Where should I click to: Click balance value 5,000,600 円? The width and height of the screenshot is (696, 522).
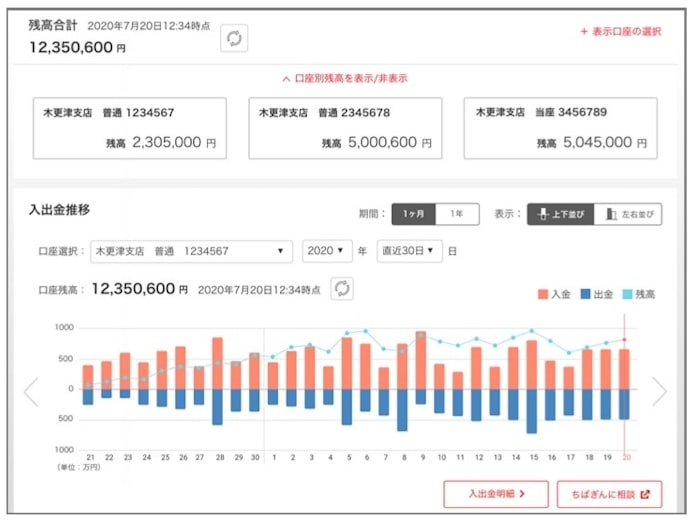coord(390,142)
